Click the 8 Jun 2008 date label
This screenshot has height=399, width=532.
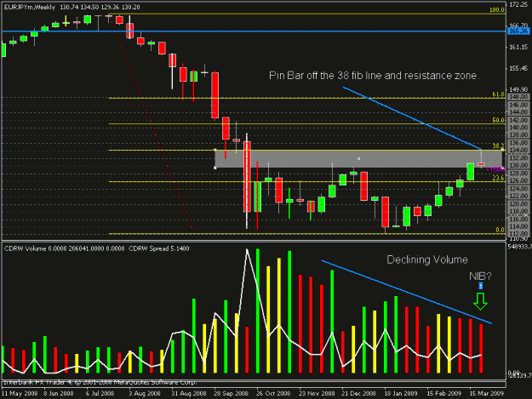point(59,393)
